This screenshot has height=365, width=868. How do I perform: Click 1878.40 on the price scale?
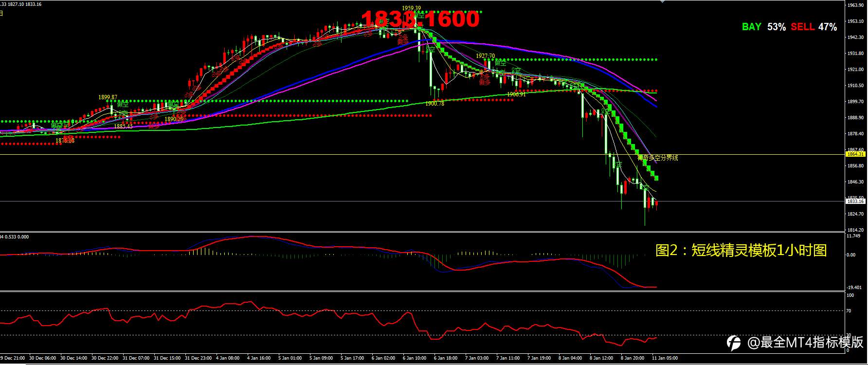tap(855, 134)
